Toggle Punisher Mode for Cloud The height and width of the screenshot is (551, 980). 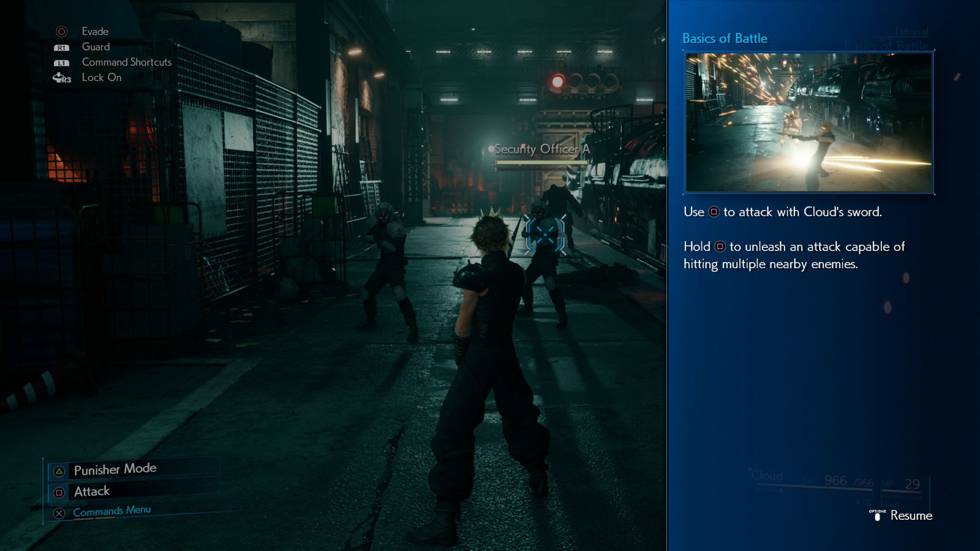click(x=115, y=468)
